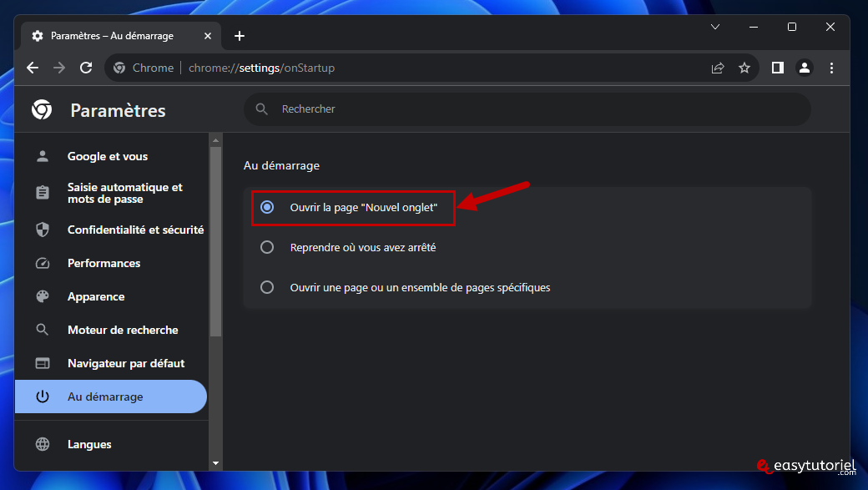The width and height of the screenshot is (868, 490).
Task: Click the gear icon on the settings tab
Action: tap(38, 36)
